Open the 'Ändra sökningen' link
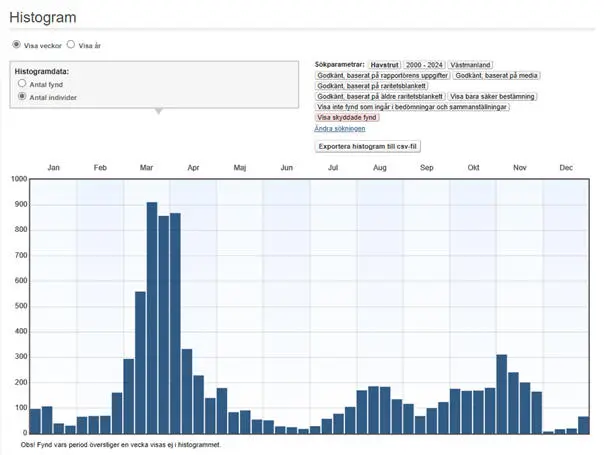The width and height of the screenshot is (604, 455). 339,129
